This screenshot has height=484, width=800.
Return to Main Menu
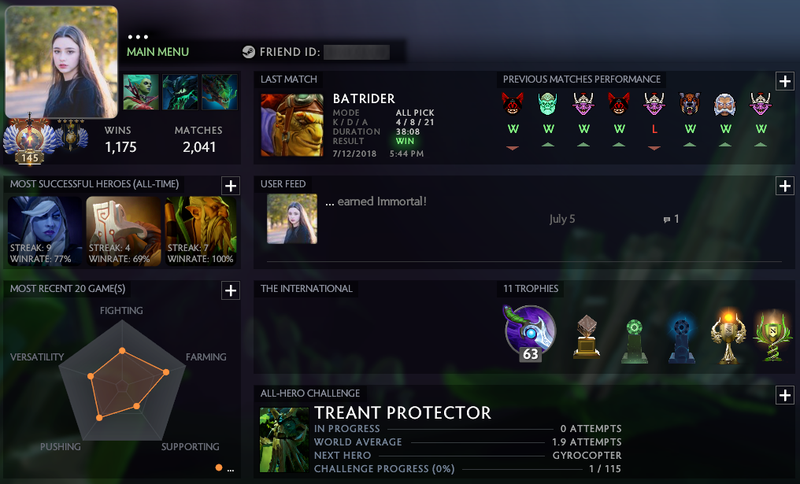[158, 52]
